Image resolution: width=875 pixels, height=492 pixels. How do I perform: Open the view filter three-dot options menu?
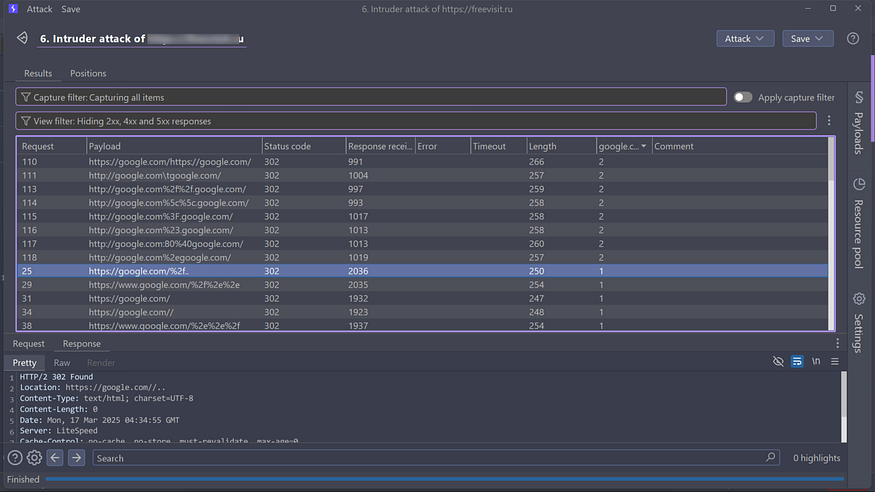tap(829, 120)
